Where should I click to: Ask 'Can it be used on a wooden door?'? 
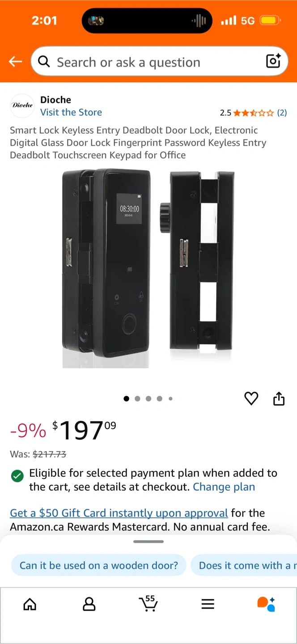98,565
